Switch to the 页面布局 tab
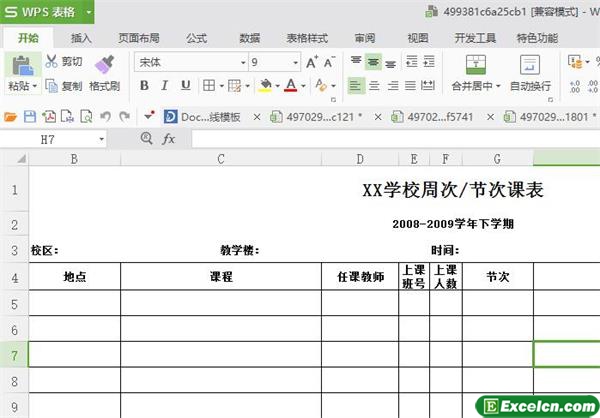This screenshot has width=600, height=418. (x=139, y=38)
